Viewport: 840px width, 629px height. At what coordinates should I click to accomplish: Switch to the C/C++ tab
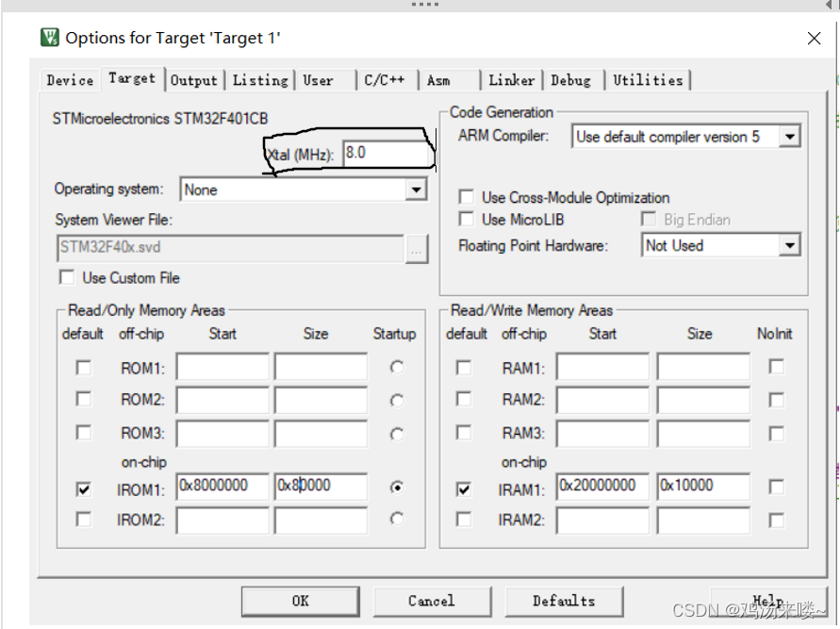[x=387, y=80]
